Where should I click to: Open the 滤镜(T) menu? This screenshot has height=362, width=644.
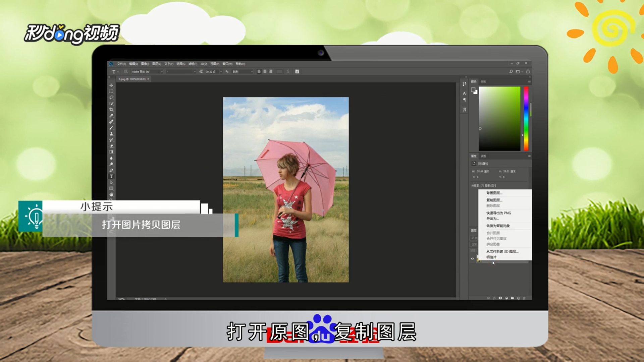pyautogui.click(x=193, y=64)
